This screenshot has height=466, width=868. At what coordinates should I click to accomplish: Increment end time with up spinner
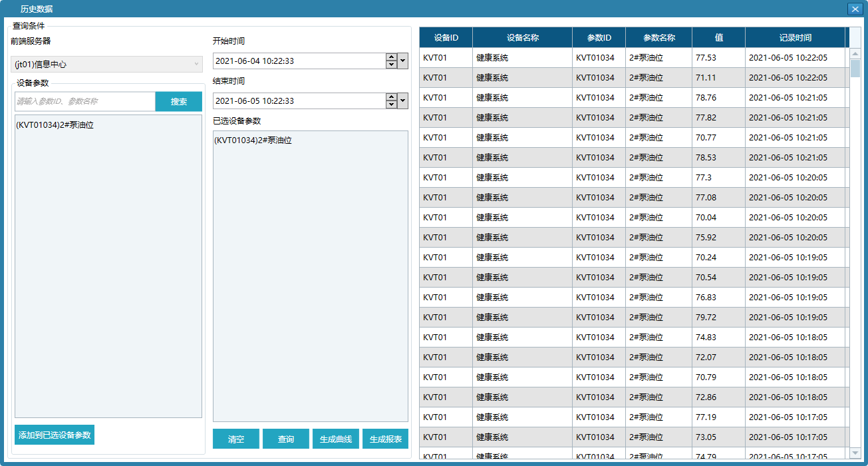(x=391, y=97)
